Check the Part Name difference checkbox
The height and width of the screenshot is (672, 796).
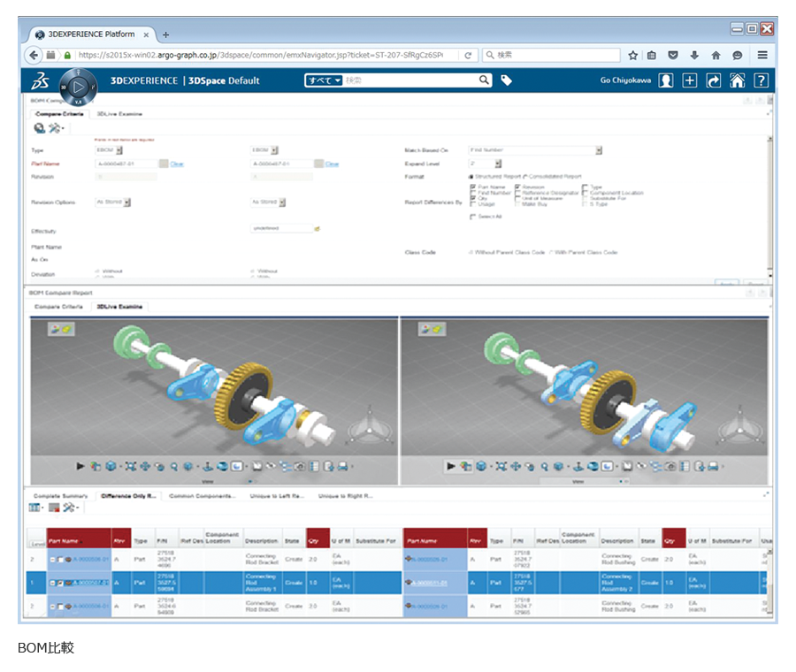click(x=473, y=187)
